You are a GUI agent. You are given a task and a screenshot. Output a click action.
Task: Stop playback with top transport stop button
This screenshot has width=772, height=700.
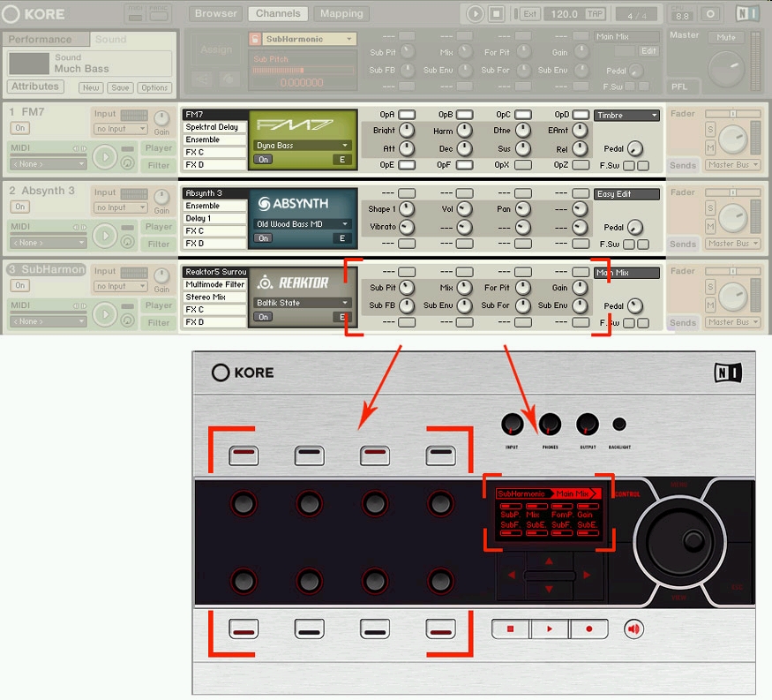[x=496, y=14]
